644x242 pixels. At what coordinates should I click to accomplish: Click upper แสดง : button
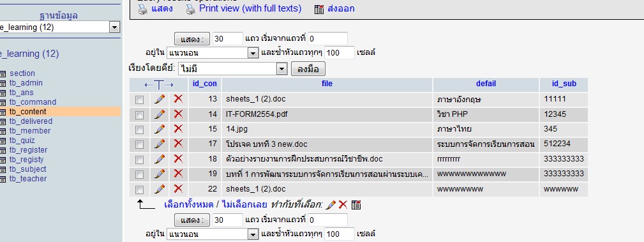[x=192, y=39]
